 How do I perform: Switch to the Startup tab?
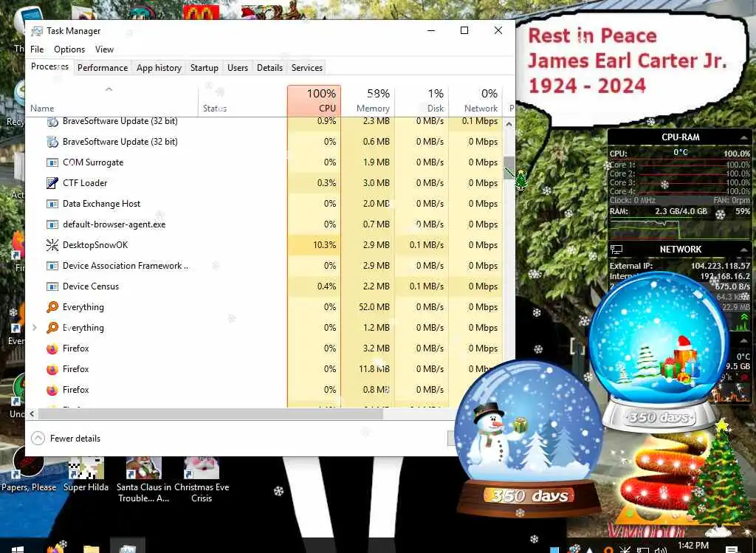tap(205, 68)
